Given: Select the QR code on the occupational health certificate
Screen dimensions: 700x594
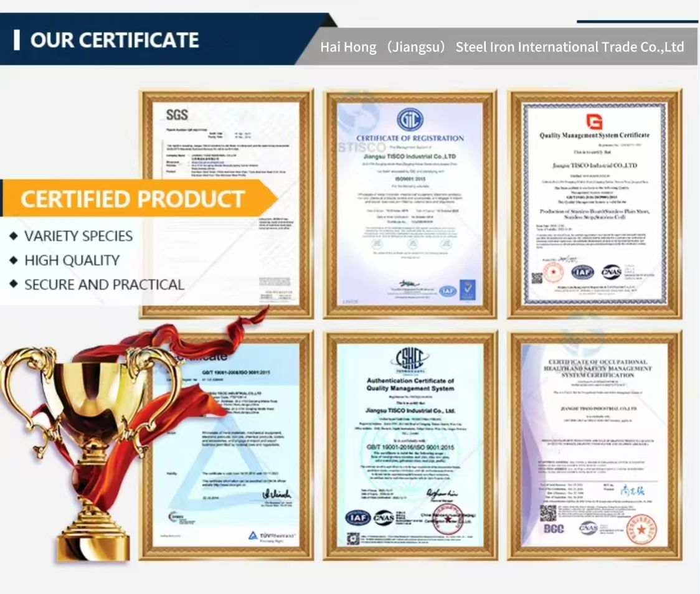Looking at the screenshot, I should 549,513.
